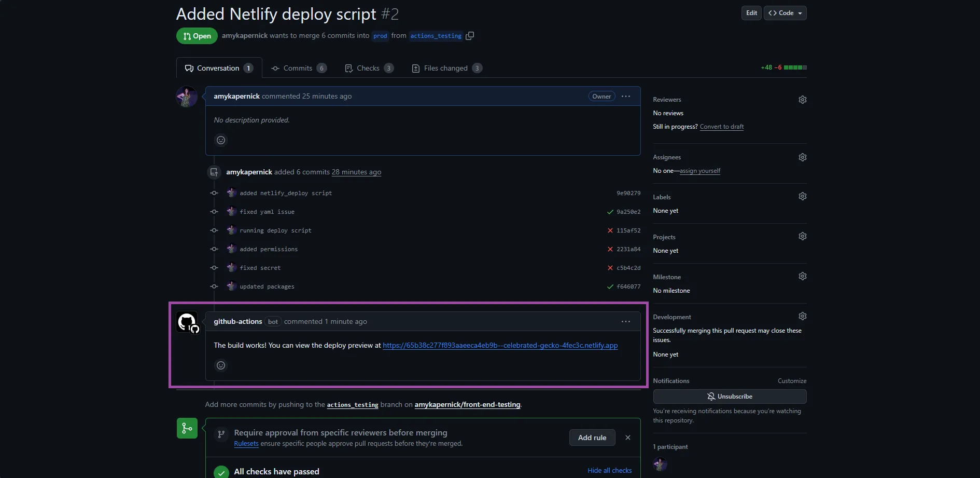Screen dimensions: 980x478
Task: Add emoji reaction to amykapernick's comment
Action: tap(221, 140)
